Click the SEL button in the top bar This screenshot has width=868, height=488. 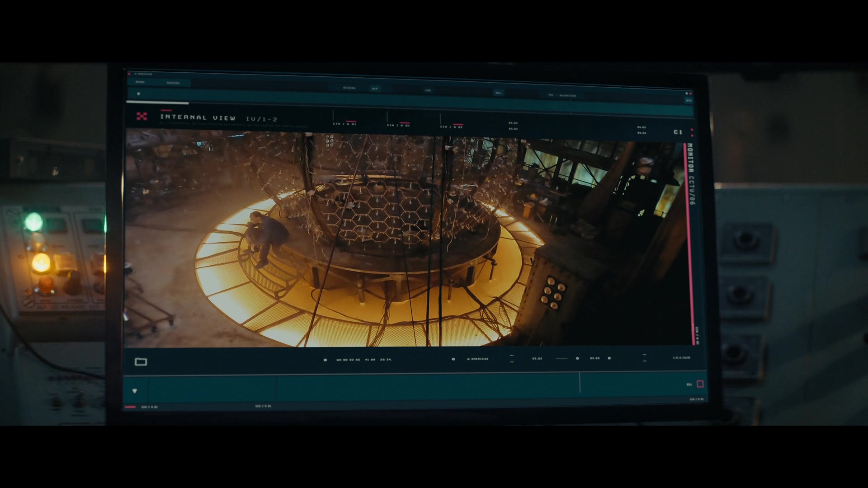pos(499,93)
